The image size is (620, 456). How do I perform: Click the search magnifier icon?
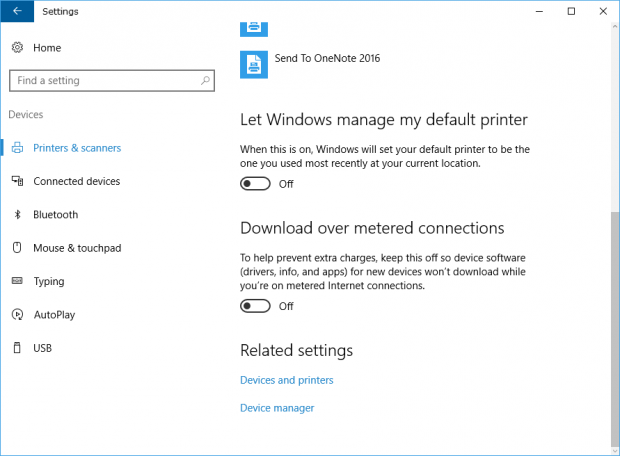click(x=205, y=81)
